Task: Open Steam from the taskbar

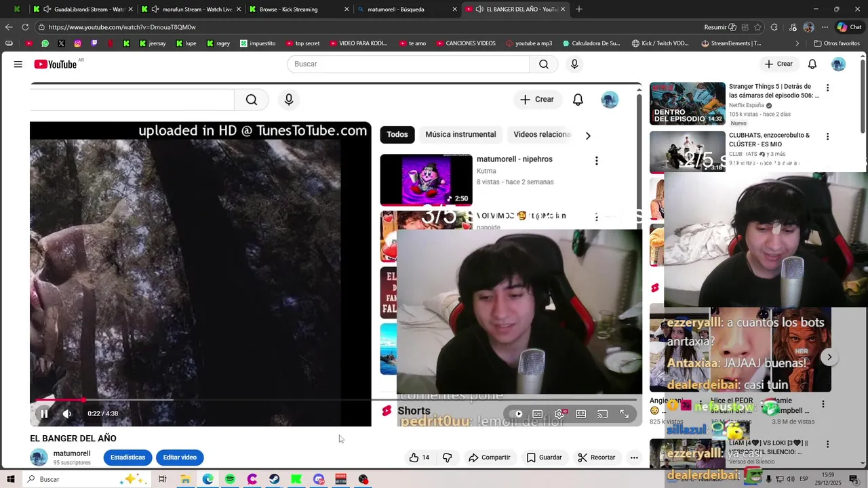Action: point(274,479)
